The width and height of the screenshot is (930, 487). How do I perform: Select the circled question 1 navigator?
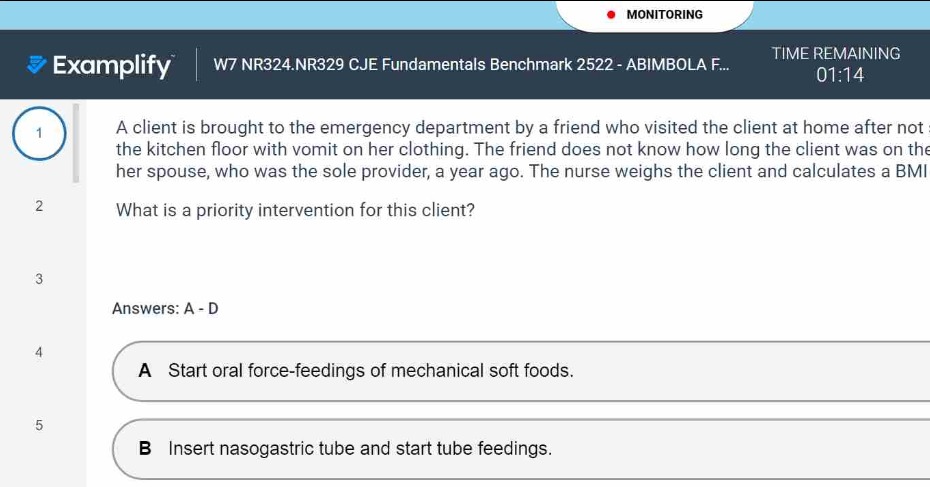[39, 133]
